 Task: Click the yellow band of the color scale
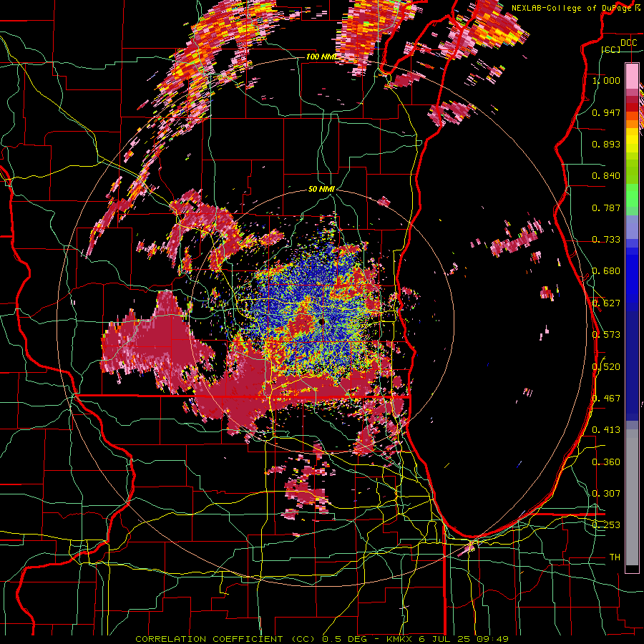click(632, 142)
